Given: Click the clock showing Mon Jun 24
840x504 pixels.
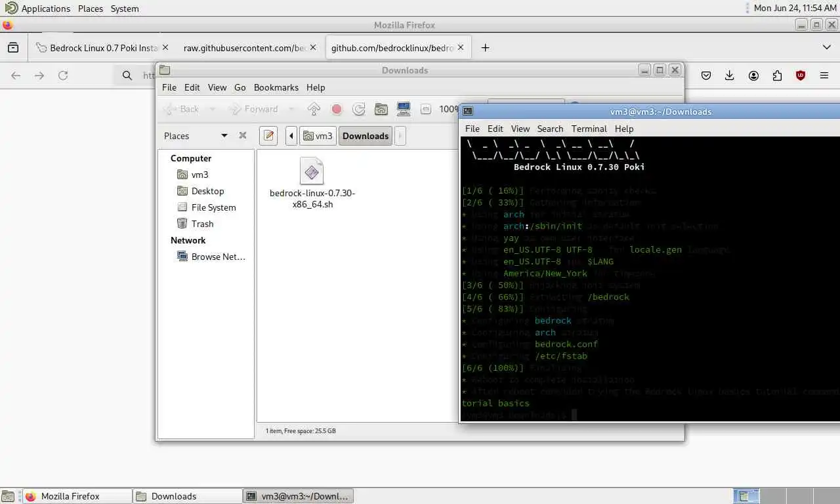Looking at the screenshot, I should [x=795, y=9].
